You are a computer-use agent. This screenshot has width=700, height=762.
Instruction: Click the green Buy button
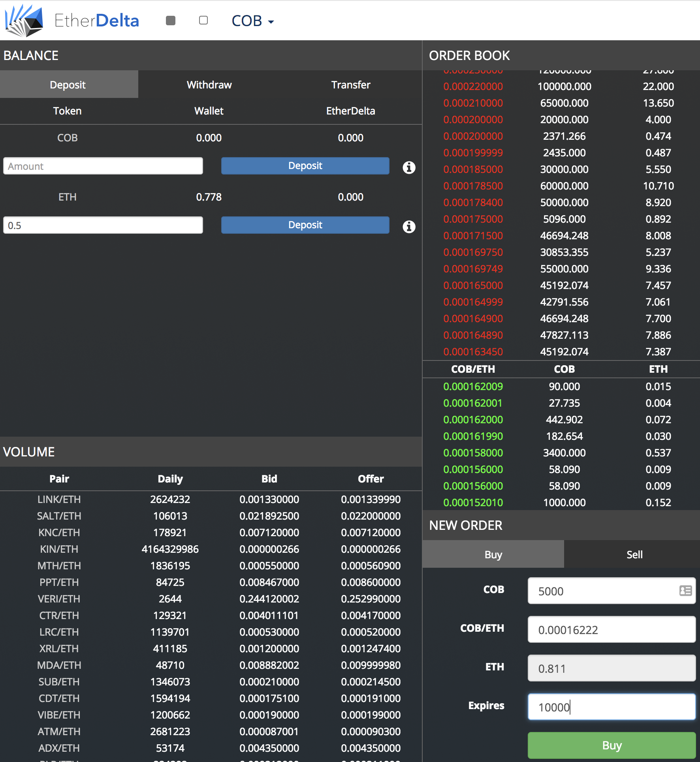pyautogui.click(x=612, y=745)
